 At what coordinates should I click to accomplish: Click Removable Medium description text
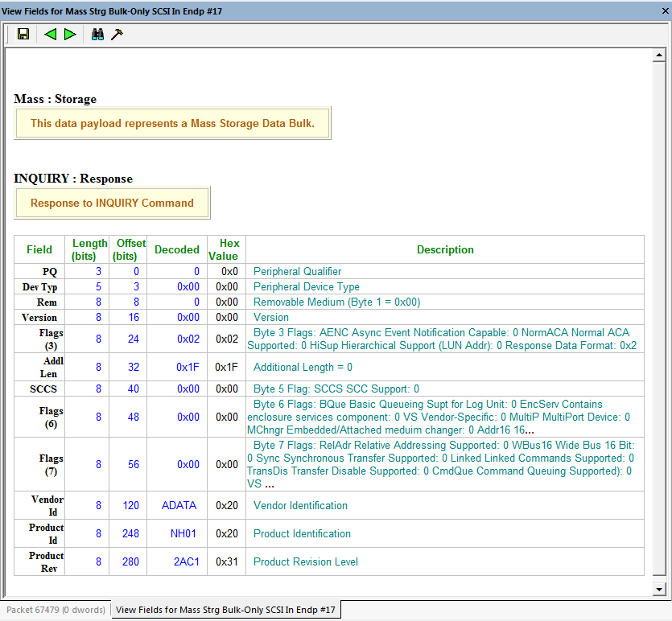337,302
